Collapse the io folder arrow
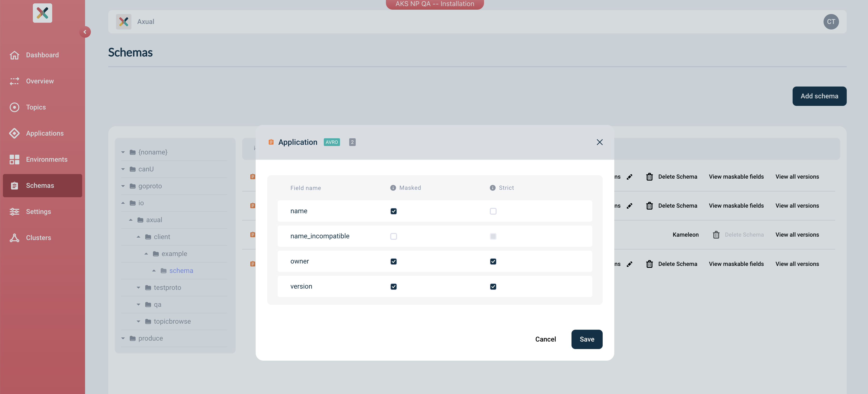Screen dimensions: 868x394 tap(123, 203)
